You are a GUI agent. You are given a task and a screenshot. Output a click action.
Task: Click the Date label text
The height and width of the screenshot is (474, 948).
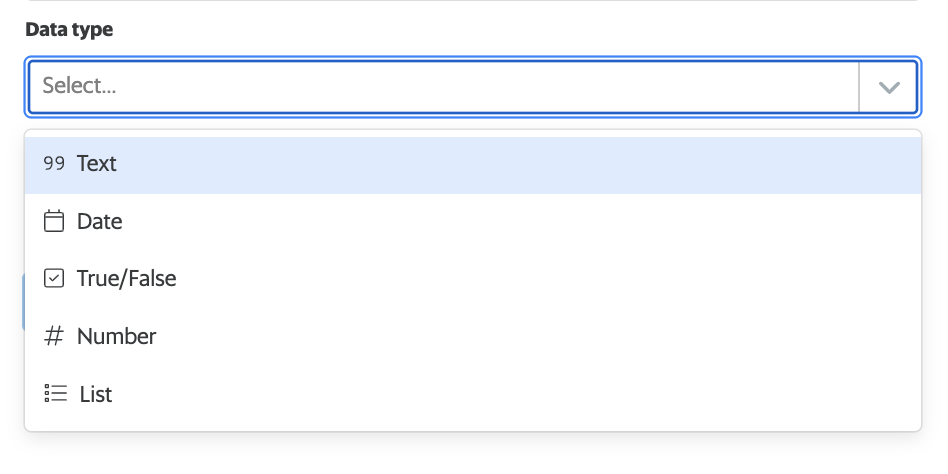click(99, 221)
